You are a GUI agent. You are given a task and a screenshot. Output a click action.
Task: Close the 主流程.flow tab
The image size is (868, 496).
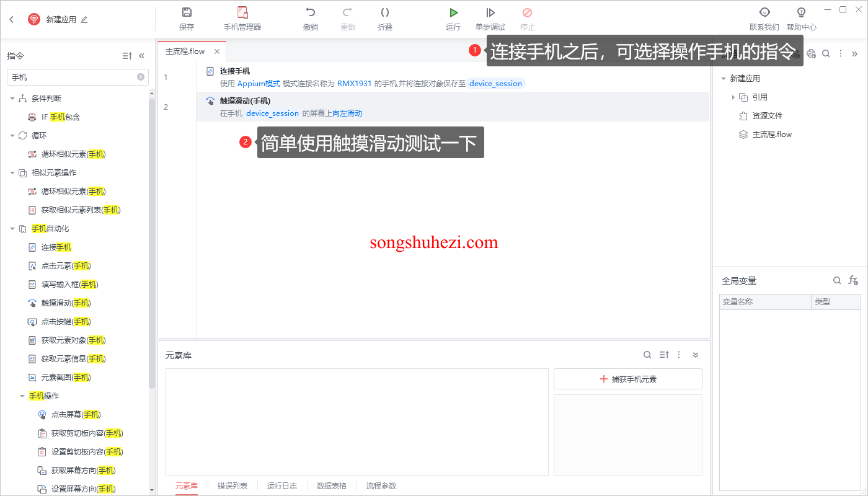pos(217,51)
